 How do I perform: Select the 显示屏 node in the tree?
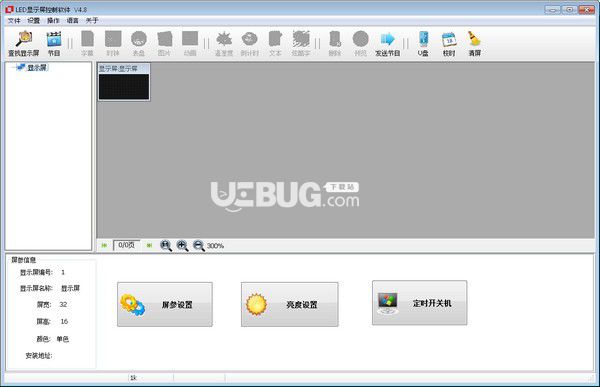click(37, 68)
